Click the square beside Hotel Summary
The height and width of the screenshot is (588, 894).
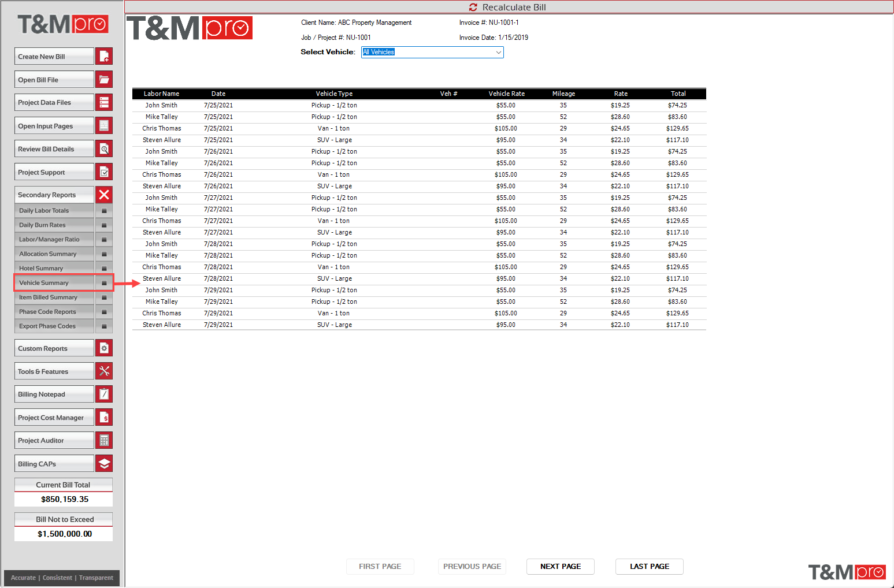(x=104, y=269)
